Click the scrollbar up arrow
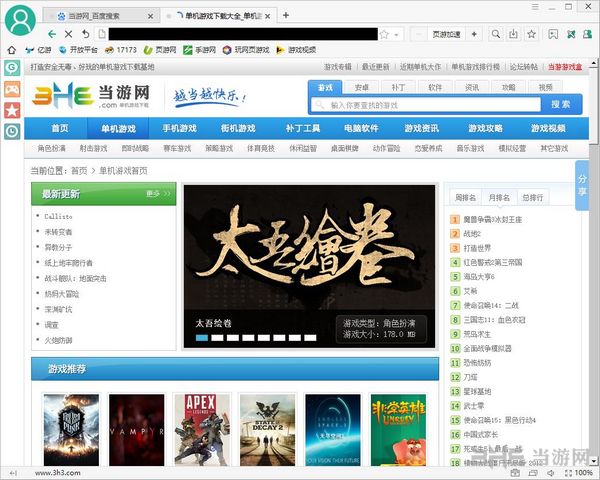The height and width of the screenshot is (480, 600). [x=594, y=63]
